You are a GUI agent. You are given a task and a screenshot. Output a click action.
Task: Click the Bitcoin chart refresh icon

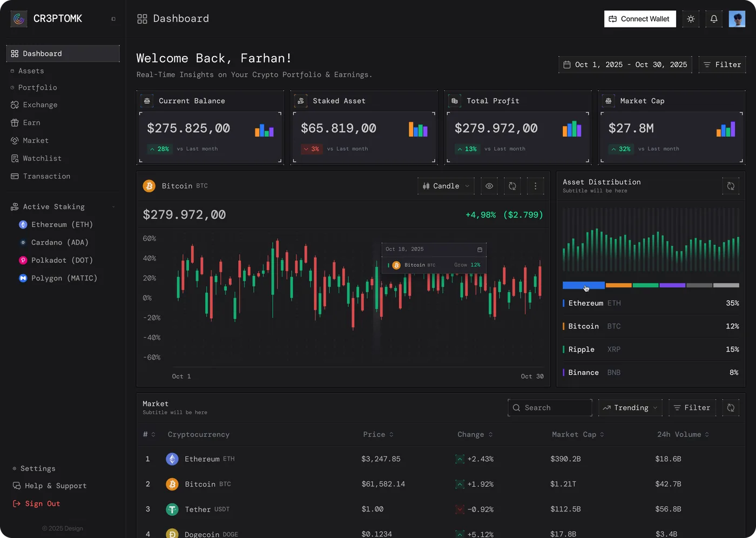pos(512,186)
